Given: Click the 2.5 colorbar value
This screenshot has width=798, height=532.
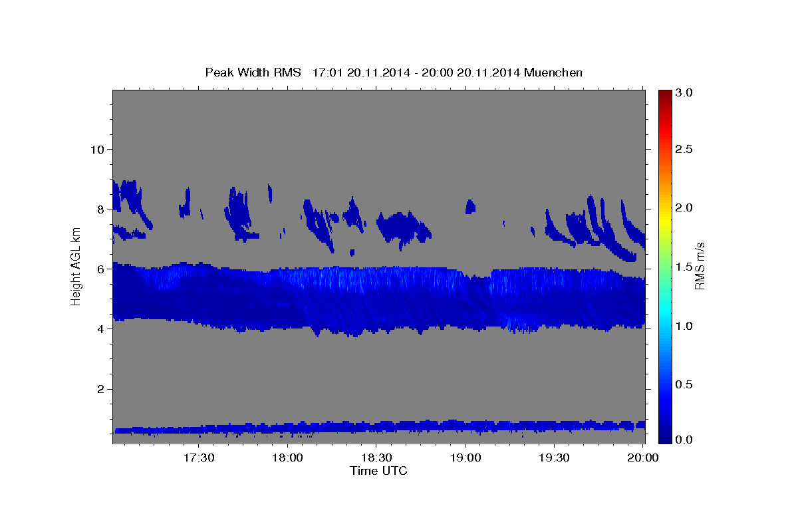Looking at the screenshot, I should click(x=684, y=149).
